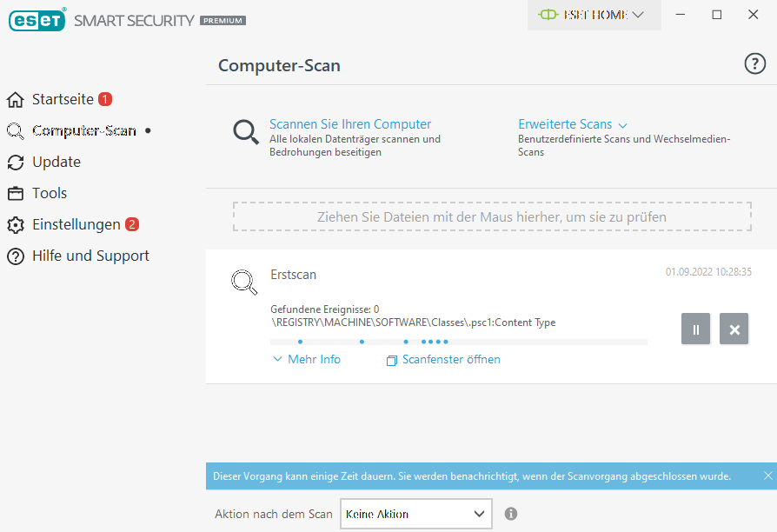Viewport: 777px width, 532px height.
Task: Open Hilfe und Support
Action: coord(90,256)
